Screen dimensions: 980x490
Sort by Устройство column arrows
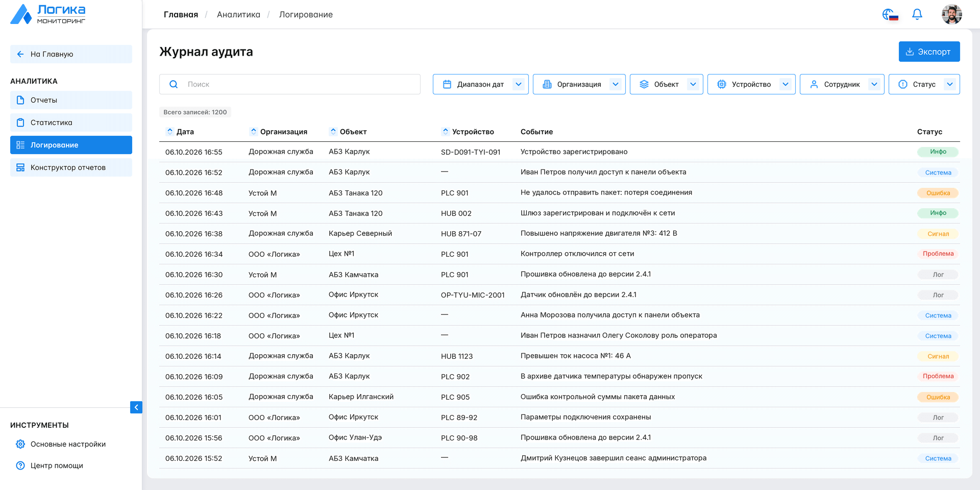coord(446,131)
